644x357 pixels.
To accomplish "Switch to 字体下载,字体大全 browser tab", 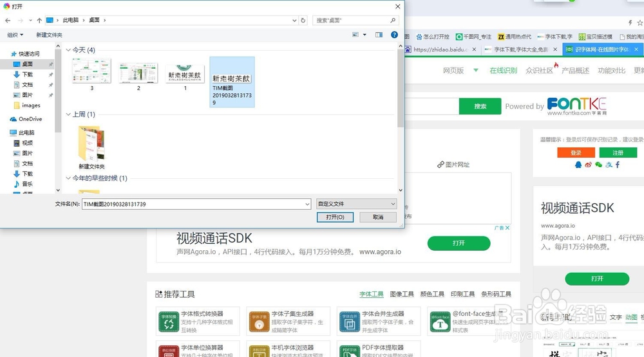I will point(521,50).
